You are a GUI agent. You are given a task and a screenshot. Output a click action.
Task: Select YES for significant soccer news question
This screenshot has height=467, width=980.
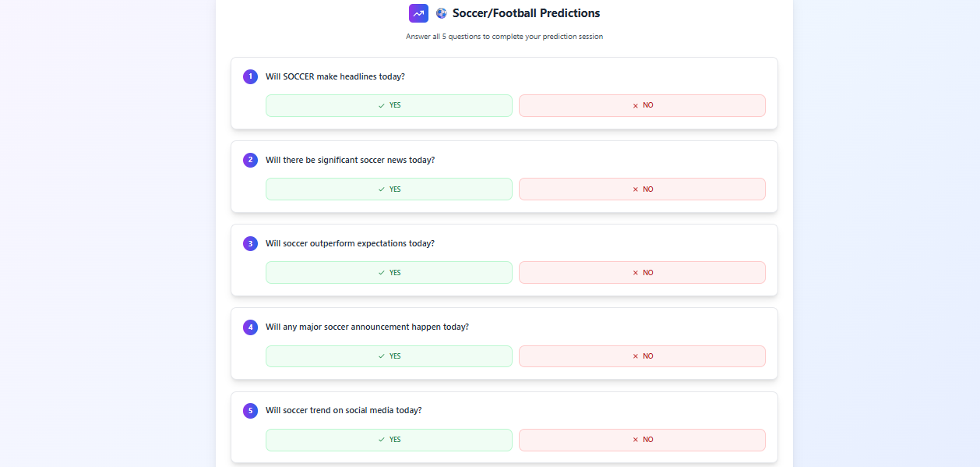pyautogui.click(x=389, y=189)
